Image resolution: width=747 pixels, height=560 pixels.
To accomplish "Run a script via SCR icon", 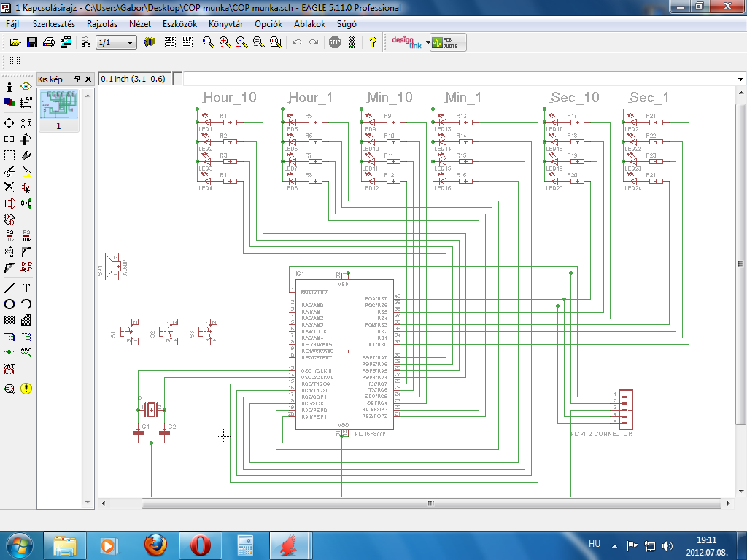I will (170, 42).
